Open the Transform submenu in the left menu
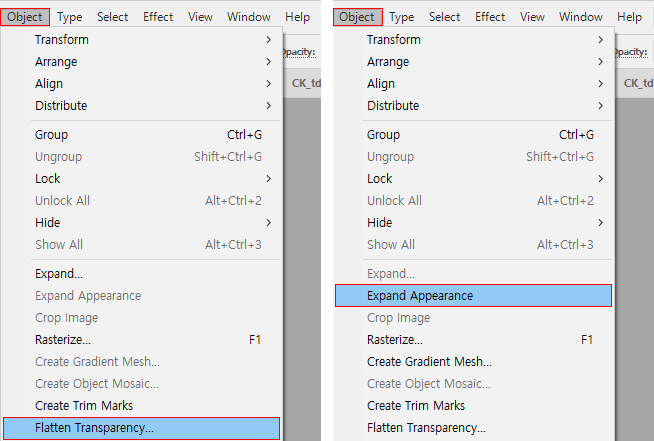Viewport: 654px width, 441px height. (x=76, y=39)
